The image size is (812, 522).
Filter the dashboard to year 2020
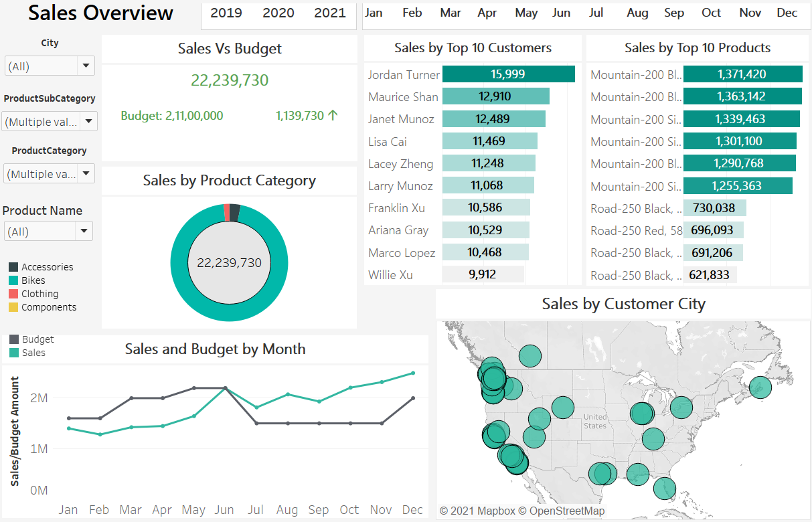pyautogui.click(x=278, y=13)
